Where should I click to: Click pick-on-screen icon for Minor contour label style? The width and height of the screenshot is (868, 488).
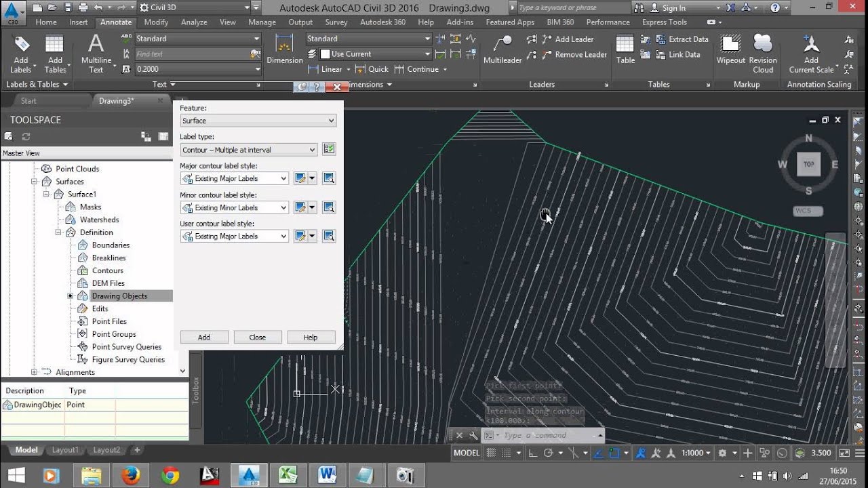329,207
